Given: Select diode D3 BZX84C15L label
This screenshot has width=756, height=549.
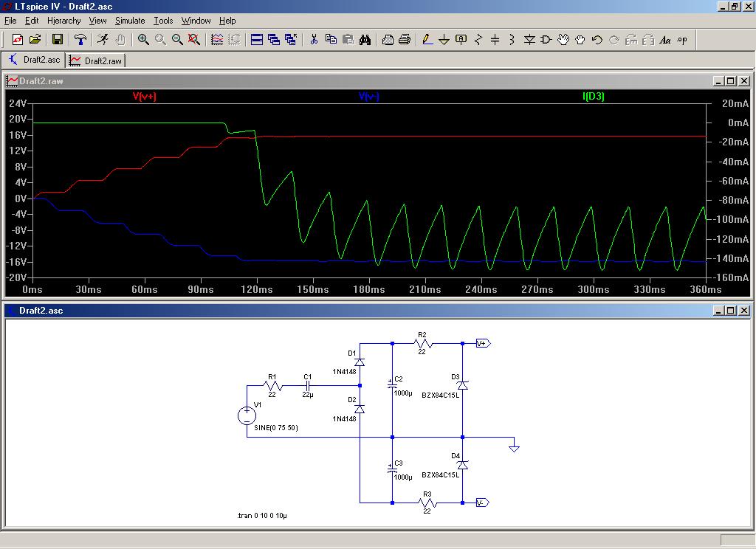Looking at the screenshot, I should (441, 396).
